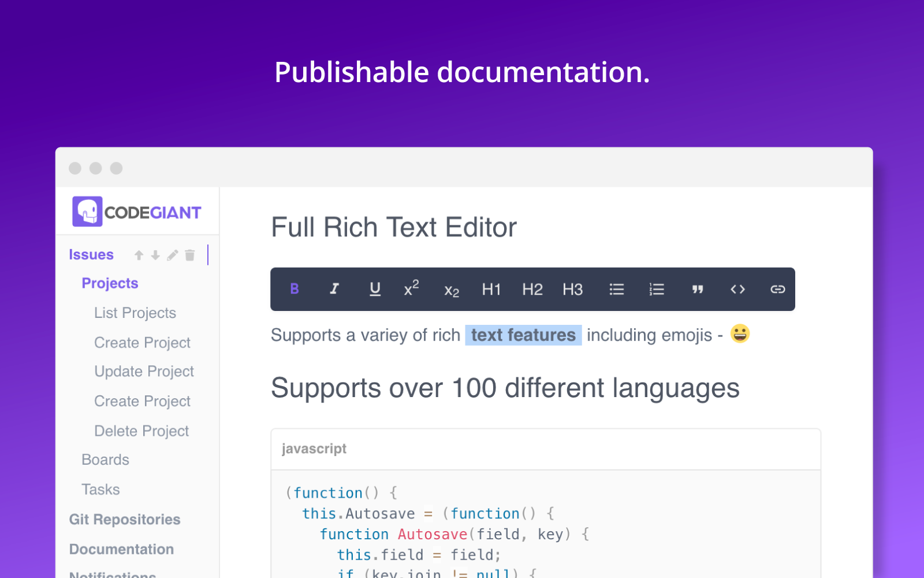Open the Issues section
This screenshot has height=578, width=924.
pyautogui.click(x=91, y=255)
